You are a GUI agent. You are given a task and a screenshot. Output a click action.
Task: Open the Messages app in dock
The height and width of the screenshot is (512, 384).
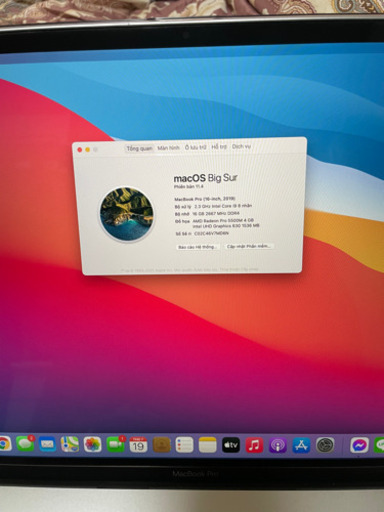click(x=25, y=444)
